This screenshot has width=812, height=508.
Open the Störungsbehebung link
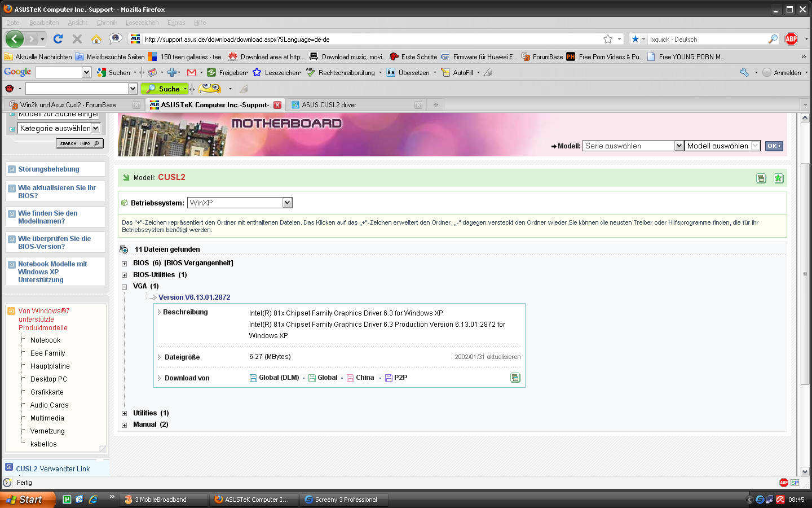[x=48, y=169]
